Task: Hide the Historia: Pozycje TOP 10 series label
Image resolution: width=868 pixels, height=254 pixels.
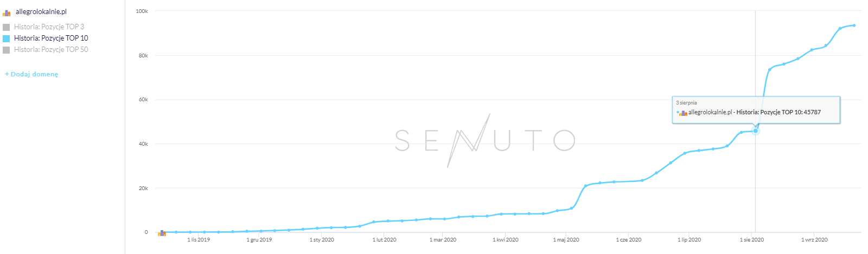Action: click(51, 38)
